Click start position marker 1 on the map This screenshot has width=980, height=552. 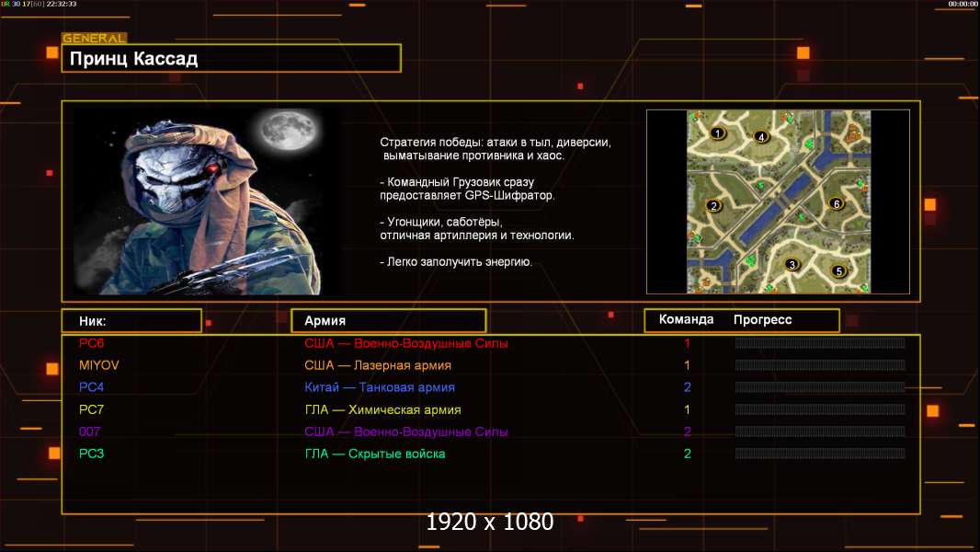[717, 133]
